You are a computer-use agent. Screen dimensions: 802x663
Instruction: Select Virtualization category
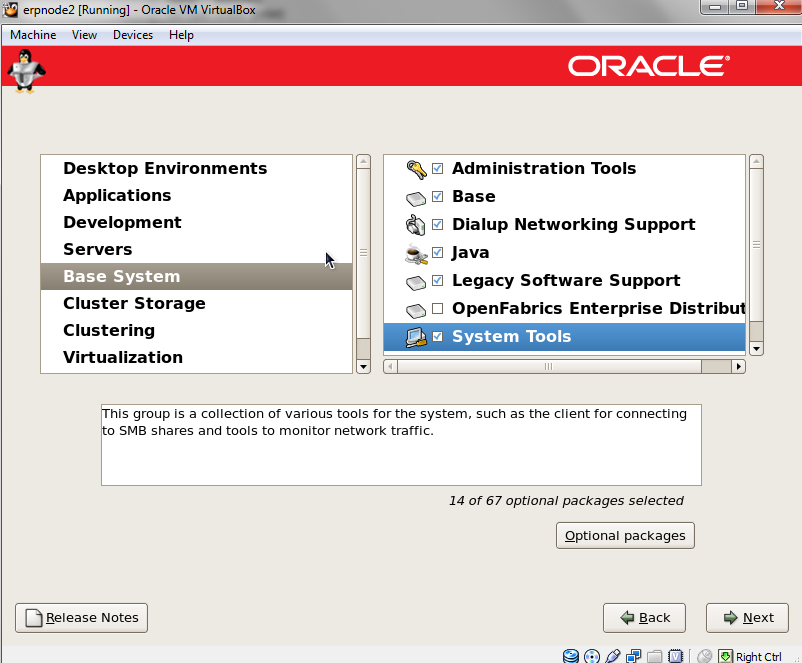(x=196, y=357)
